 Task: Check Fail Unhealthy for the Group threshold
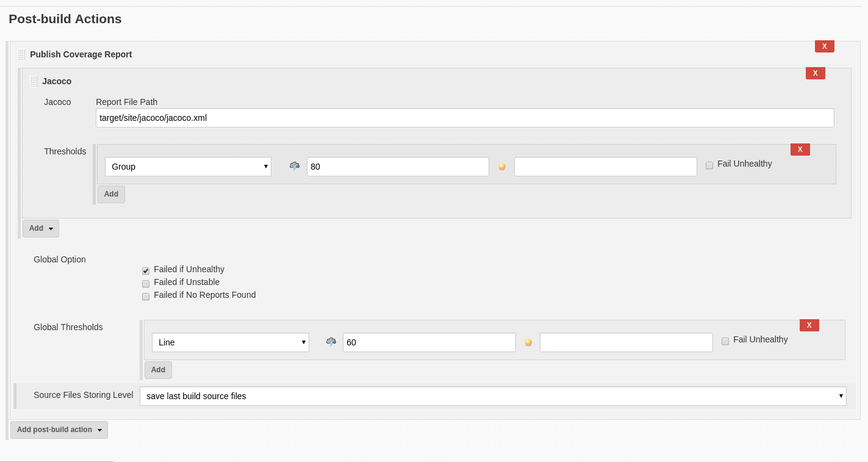[709, 165]
